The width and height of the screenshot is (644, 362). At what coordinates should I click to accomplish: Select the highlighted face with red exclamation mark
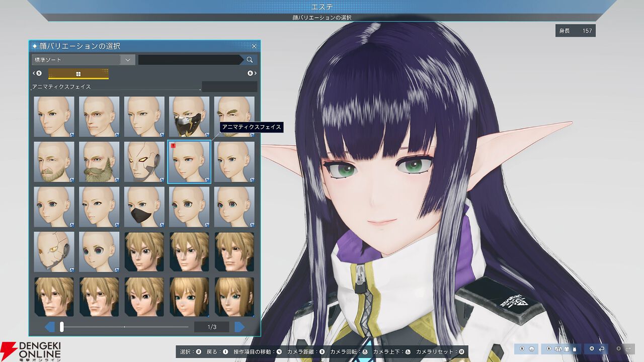(x=189, y=162)
